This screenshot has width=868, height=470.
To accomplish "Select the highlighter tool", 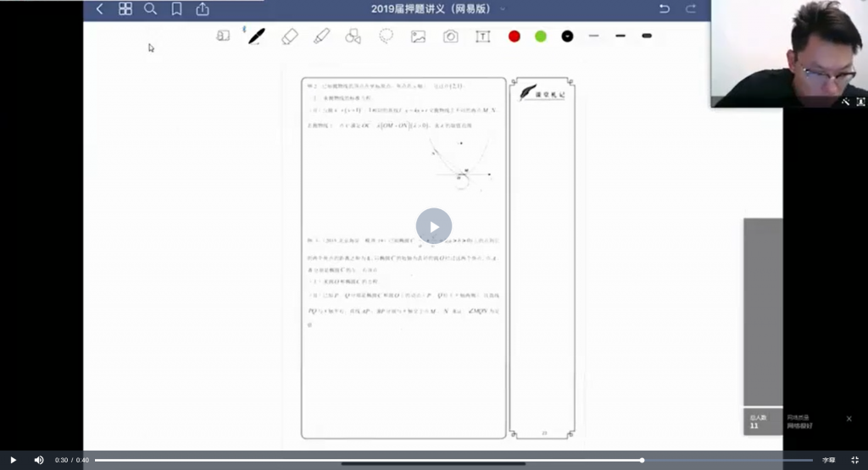I will tap(321, 36).
